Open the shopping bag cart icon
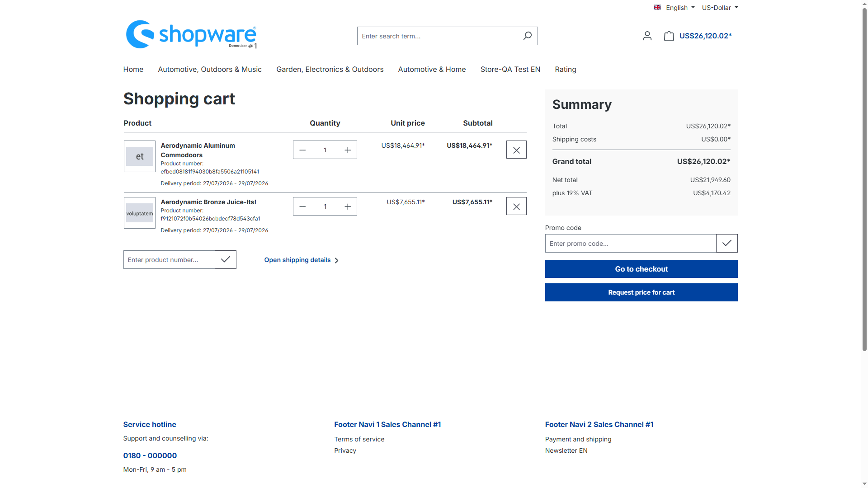Screen dimensions: 868x488 tap(669, 36)
